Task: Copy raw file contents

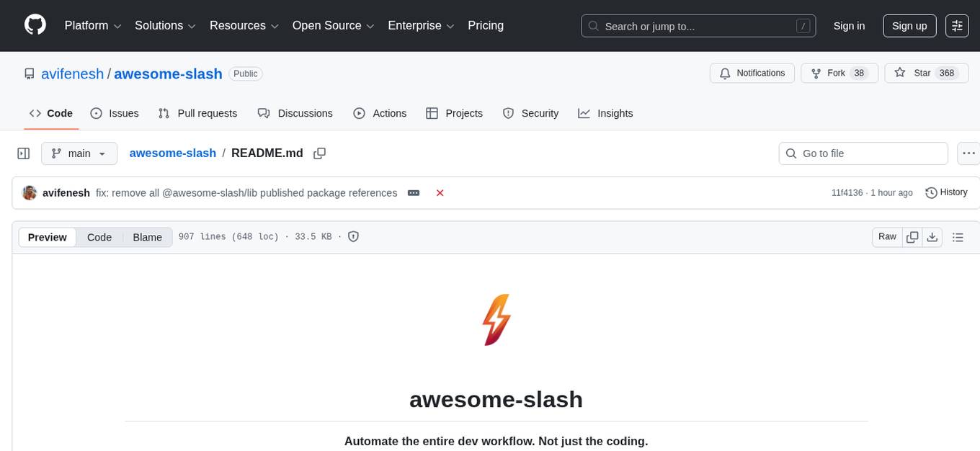Action: 912,236
